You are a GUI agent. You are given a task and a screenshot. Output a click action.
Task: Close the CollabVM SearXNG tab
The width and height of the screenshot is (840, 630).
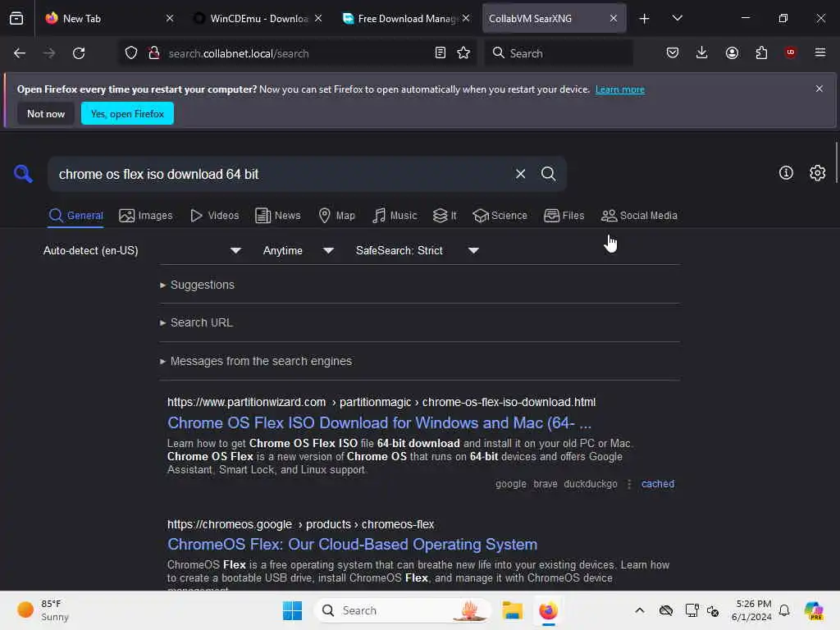click(614, 18)
